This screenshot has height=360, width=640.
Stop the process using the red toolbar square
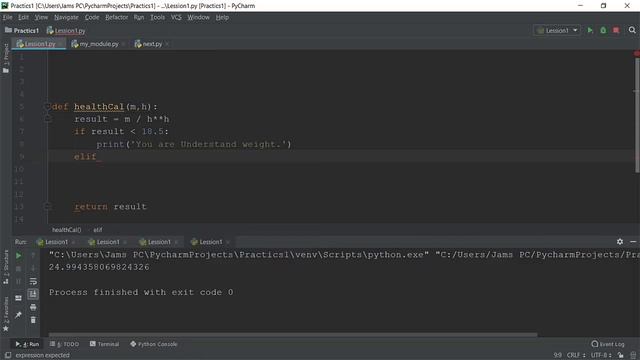[x=616, y=30]
